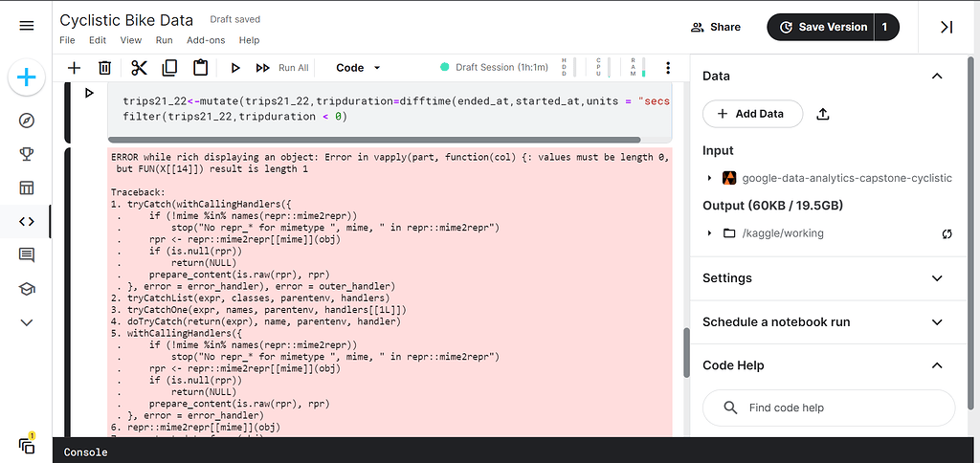Viewport: 980px width, 463px height.
Task: Click the RAM usage meter
Action: coord(637,67)
